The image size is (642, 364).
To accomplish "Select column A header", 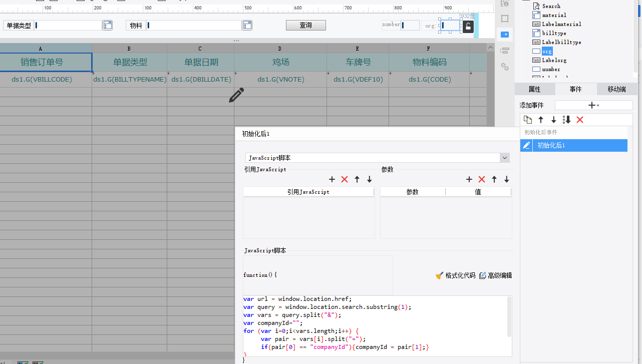I will (41, 49).
